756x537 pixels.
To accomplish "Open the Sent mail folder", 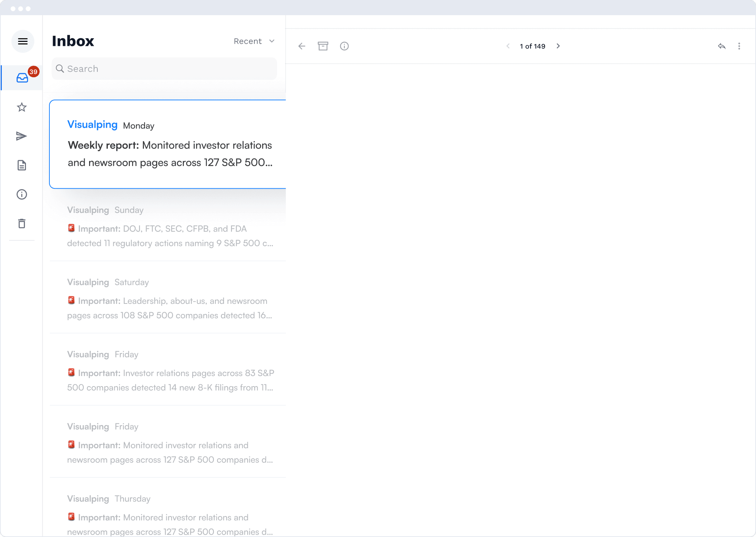I will 22,136.
